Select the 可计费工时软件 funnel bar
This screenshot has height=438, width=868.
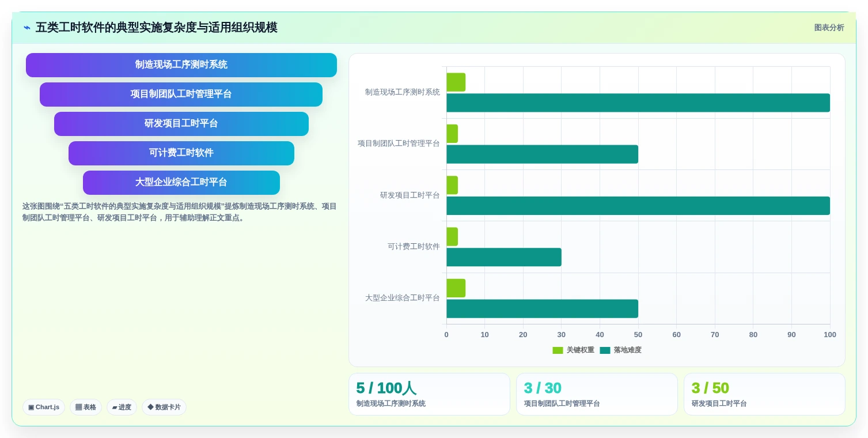point(181,153)
